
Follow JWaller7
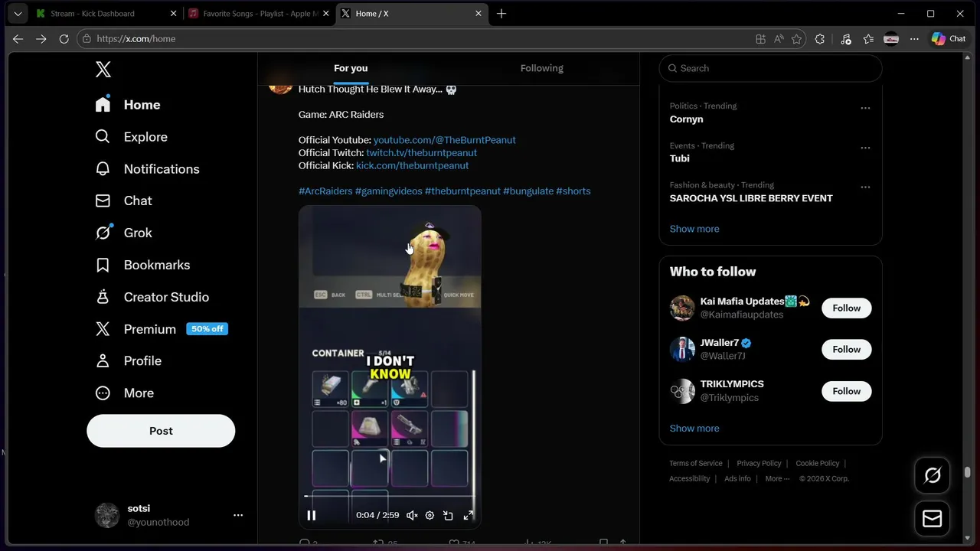tap(846, 350)
